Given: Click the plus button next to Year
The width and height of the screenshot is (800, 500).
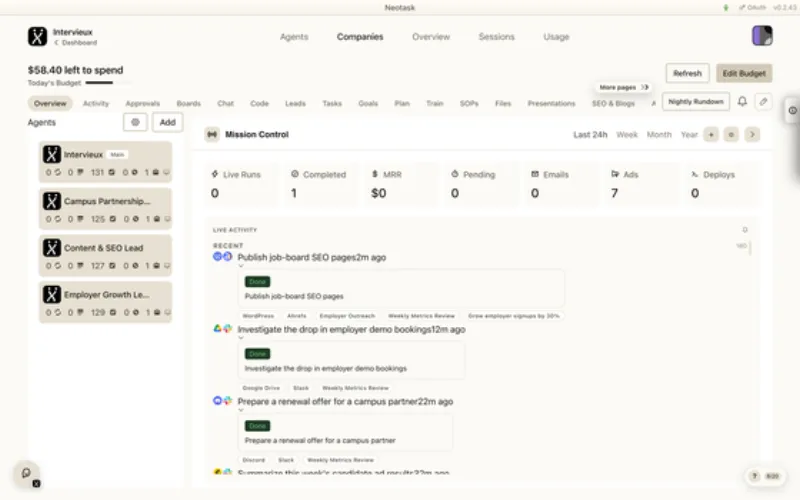Looking at the screenshot, I should coord(711,135).
